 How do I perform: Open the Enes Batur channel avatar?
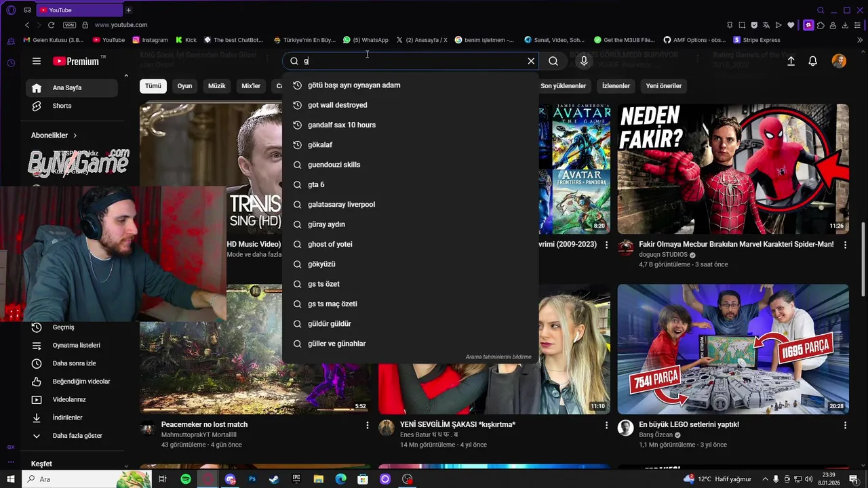coord(387,428)
